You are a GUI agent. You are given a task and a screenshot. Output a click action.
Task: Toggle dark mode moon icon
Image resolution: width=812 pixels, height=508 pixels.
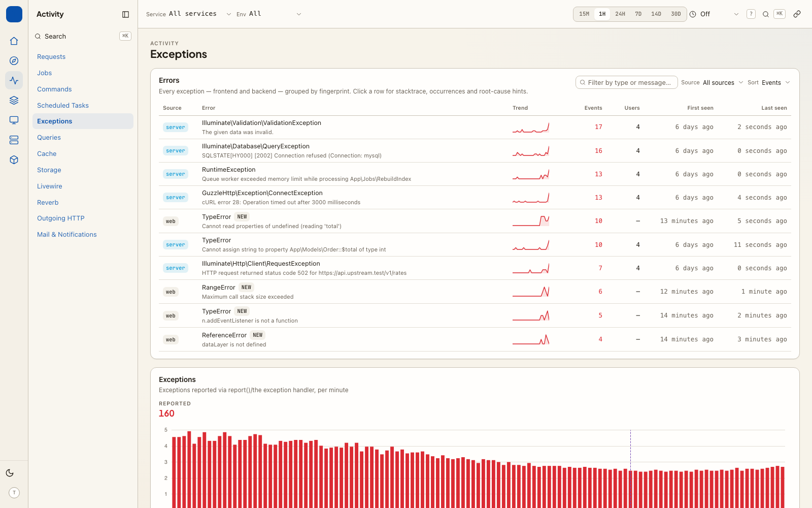point(10,473)
